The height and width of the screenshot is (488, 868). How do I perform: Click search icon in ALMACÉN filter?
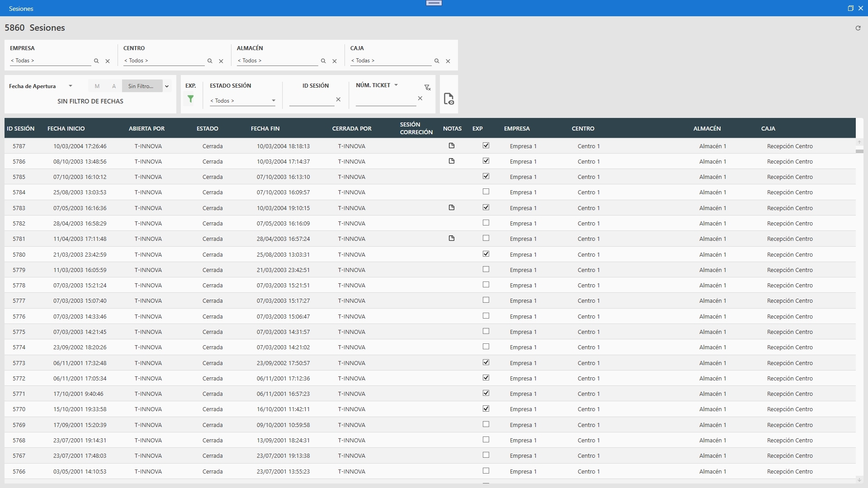pyautogui.click(x=323, y=61)
